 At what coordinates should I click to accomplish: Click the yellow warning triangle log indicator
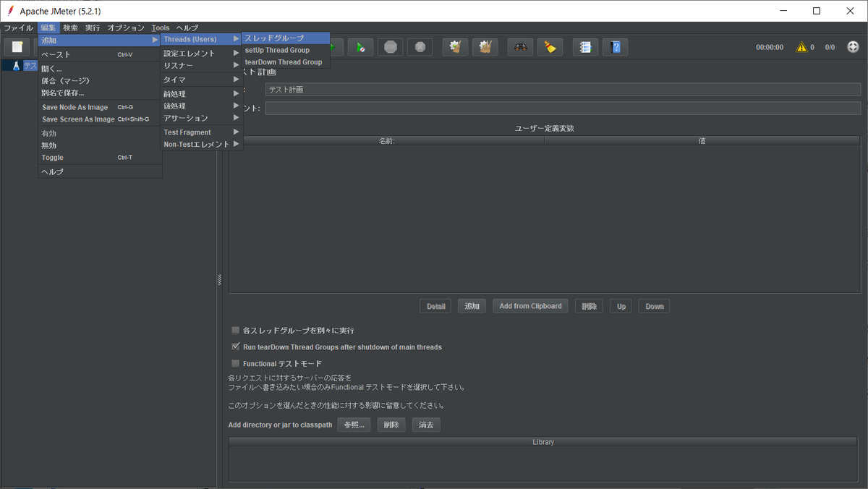801,47
